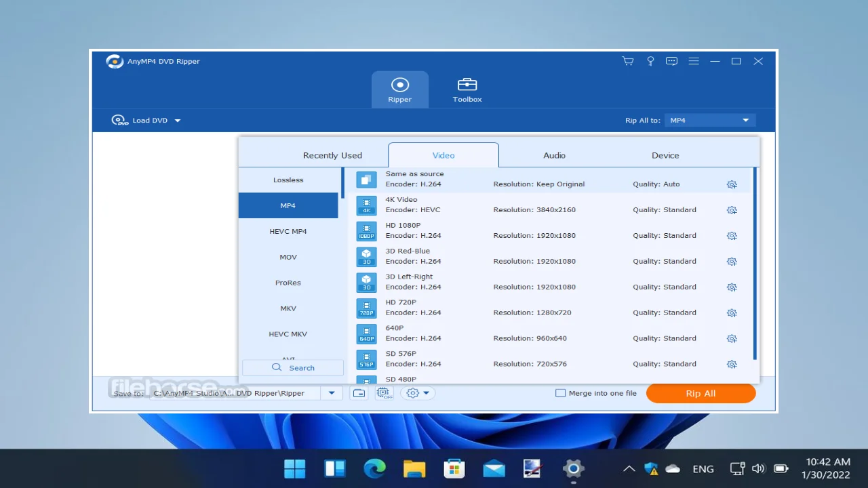Choose MP4 format category
This screenshot has width=868, height=488.
(288, 205)
